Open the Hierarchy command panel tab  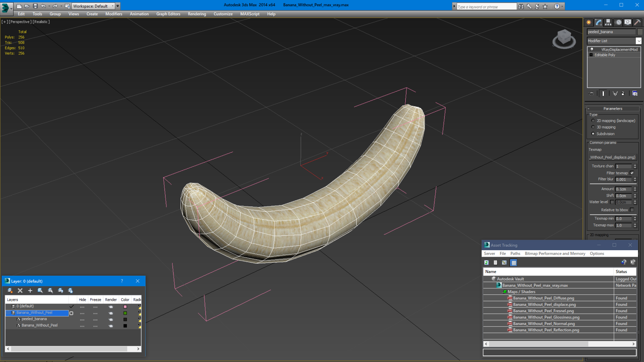tap(608, 23)
